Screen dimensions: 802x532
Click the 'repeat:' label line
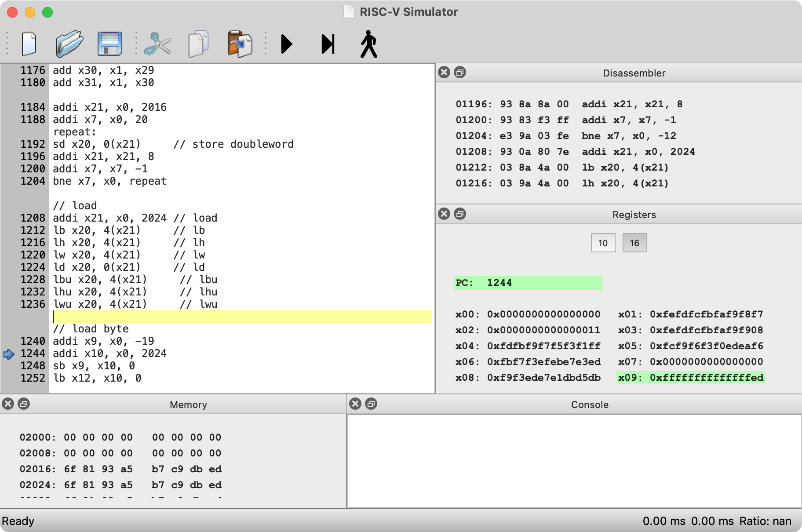click(75, 132)
